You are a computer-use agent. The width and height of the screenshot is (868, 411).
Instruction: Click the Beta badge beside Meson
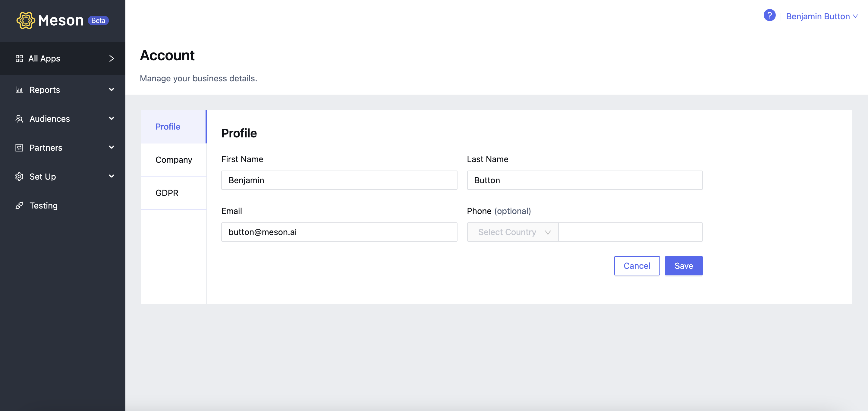pos(98,20)
